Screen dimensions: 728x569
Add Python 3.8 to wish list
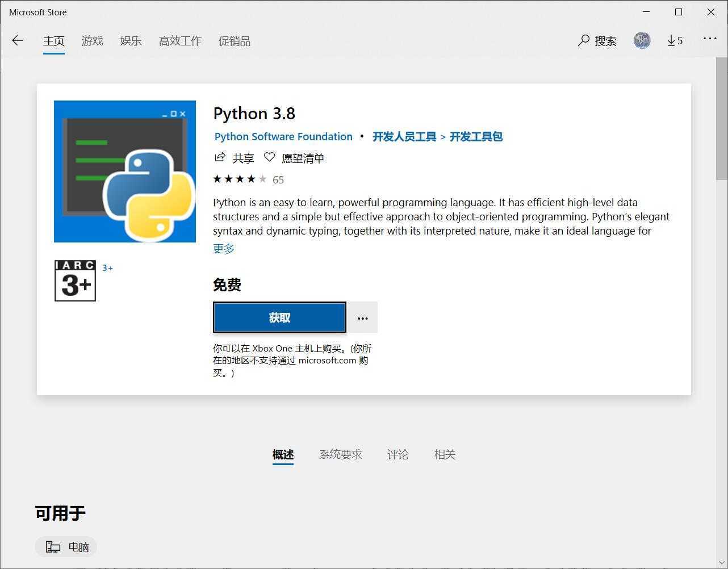tap(294, 158)
